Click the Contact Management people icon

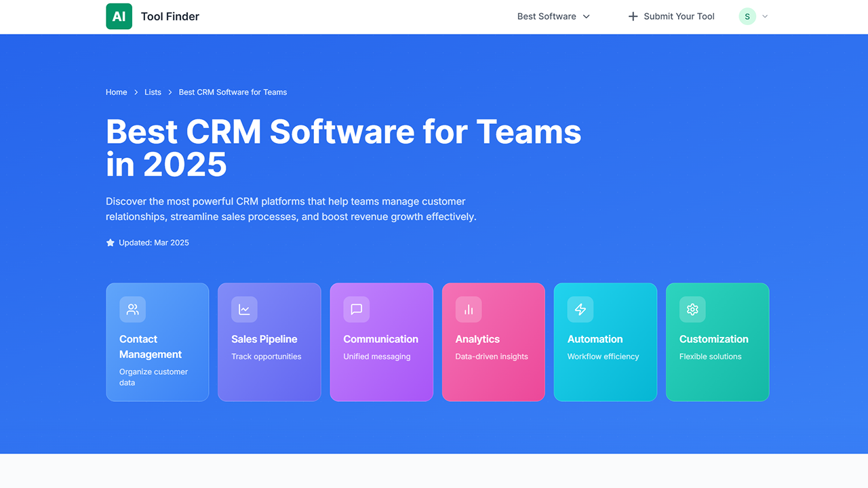(x=133, y=309)
